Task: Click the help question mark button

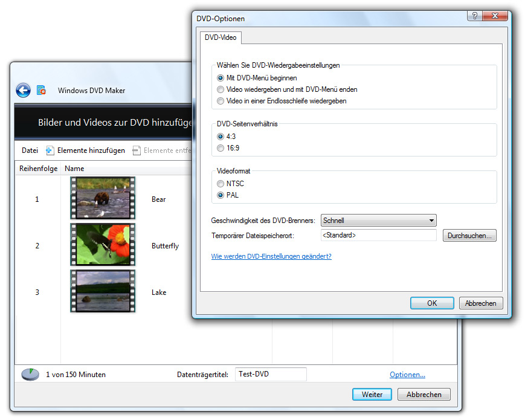Action: tap(475, 16)
